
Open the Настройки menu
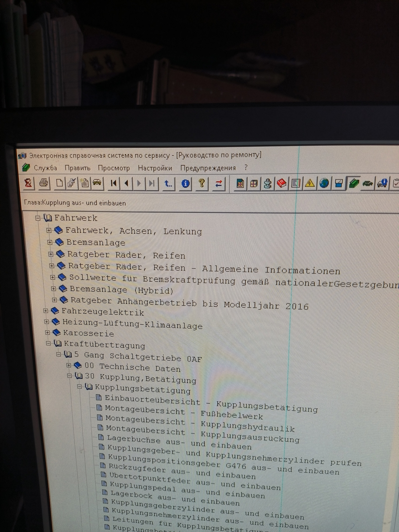[x=155, y=168]
